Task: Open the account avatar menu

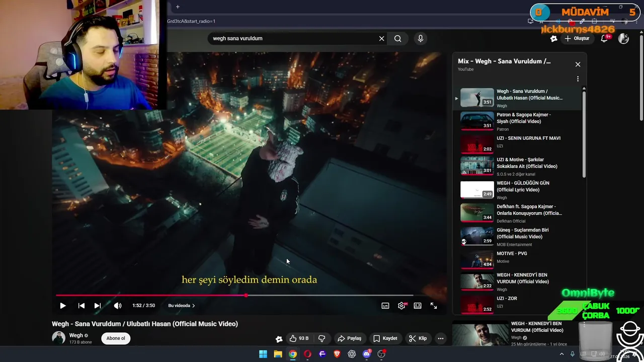Action: tap(623, 38)
